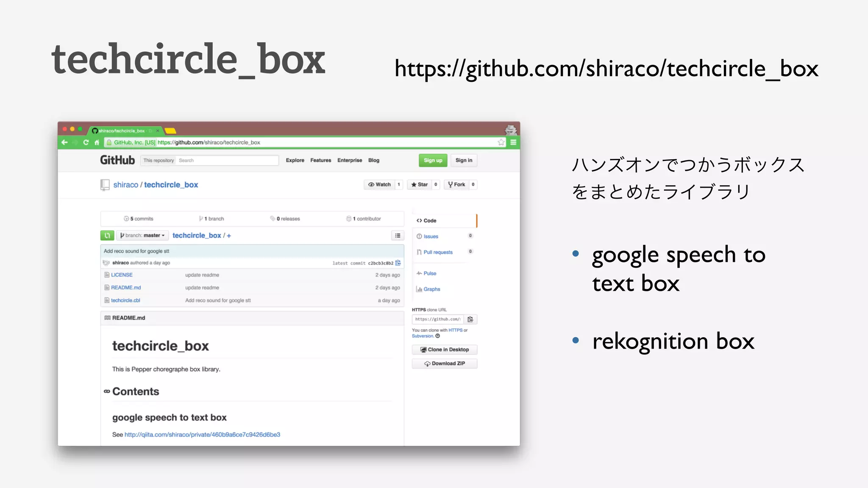The height and width of the screenshot is (488, 868).
Task: Click the Subversion help question icon
Action: click(438, 336)
